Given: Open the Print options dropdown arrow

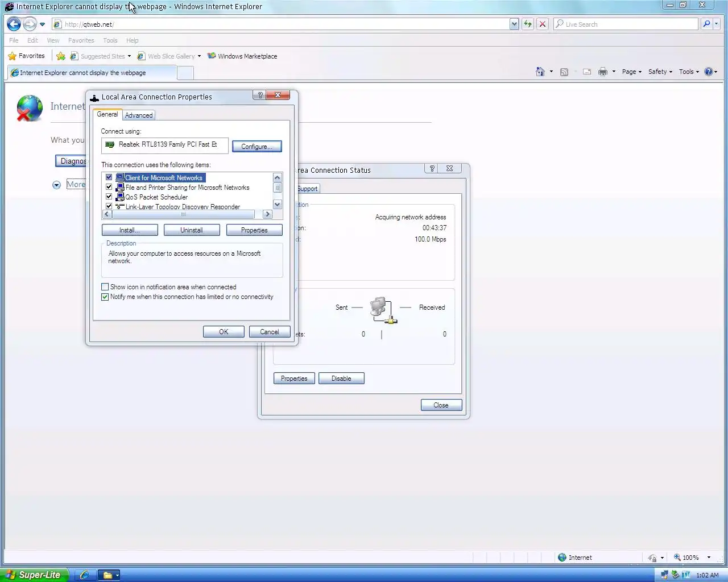Looking at the screenshot, I should [614, 72].
